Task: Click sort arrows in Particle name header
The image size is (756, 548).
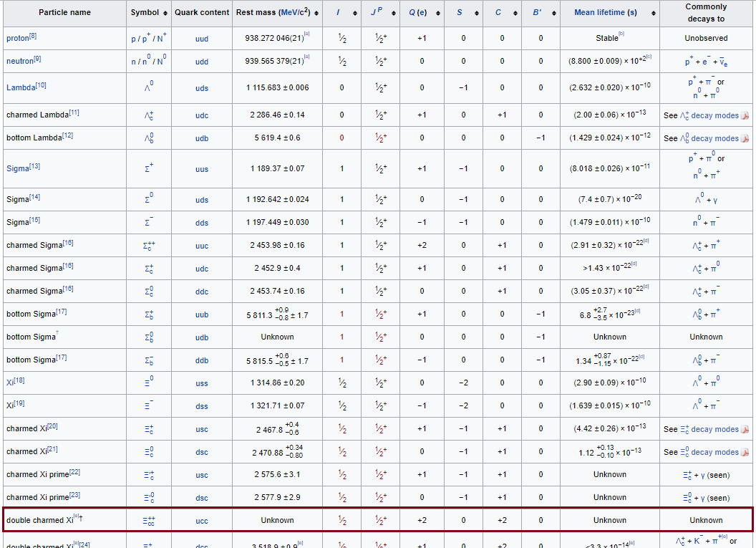Action: (x=116, y=13)
